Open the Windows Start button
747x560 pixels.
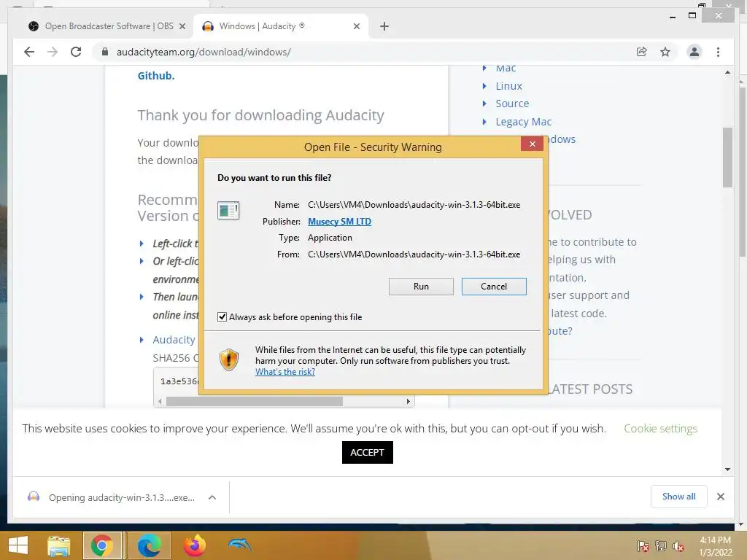18,545
